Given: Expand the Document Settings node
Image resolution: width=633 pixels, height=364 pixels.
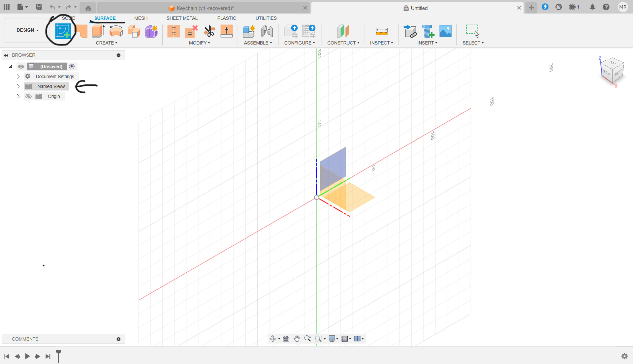Looking at the screenshot, I should point(18,76).
